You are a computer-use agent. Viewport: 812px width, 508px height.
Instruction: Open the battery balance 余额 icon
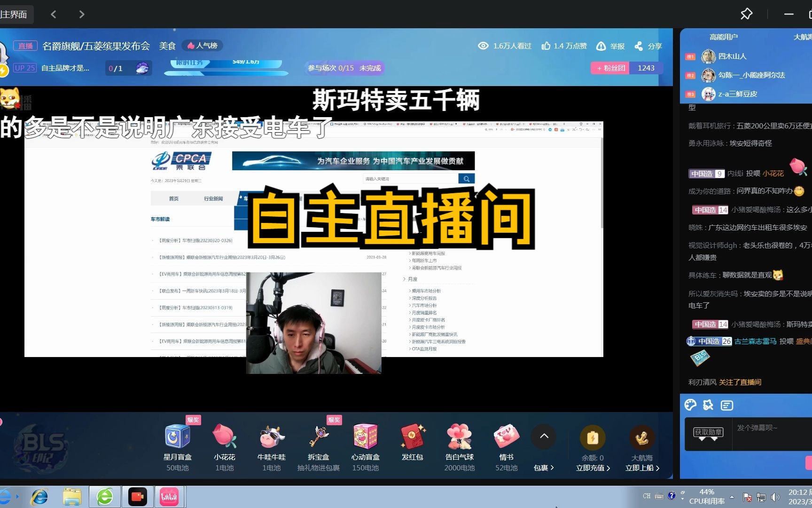pyautogui.click(x=593, y=438)
